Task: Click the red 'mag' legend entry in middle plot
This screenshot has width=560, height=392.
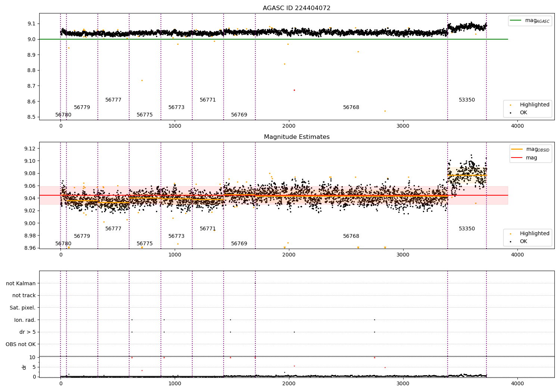Action: point(524,158)
